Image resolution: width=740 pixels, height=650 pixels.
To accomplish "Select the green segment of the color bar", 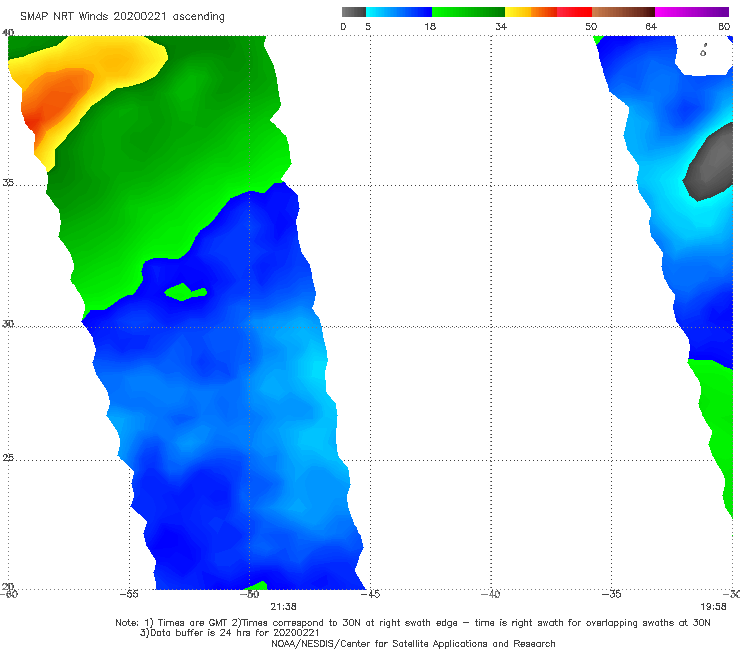I will click(468, 12).
